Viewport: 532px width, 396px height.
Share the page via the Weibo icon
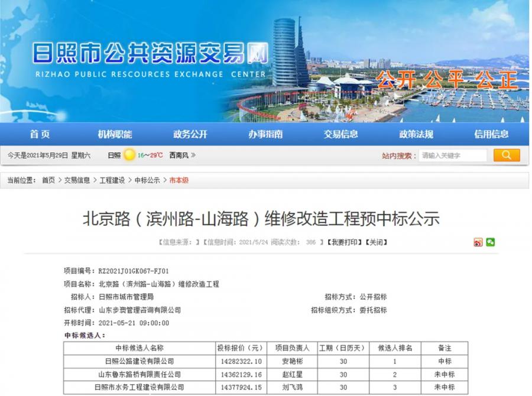pyautogui.click(x=478, y=242)
